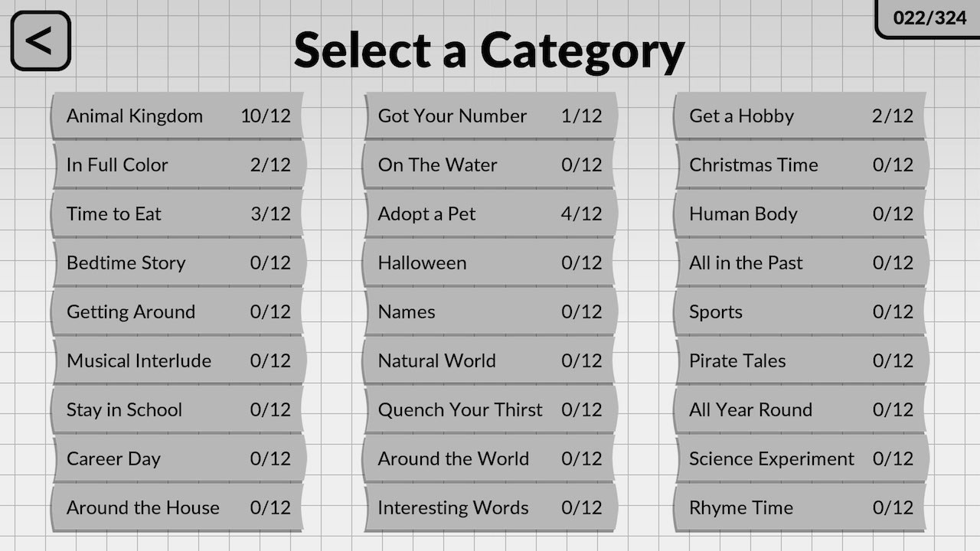
Task: Open the Got Your Number category
Action: point(490,116)
